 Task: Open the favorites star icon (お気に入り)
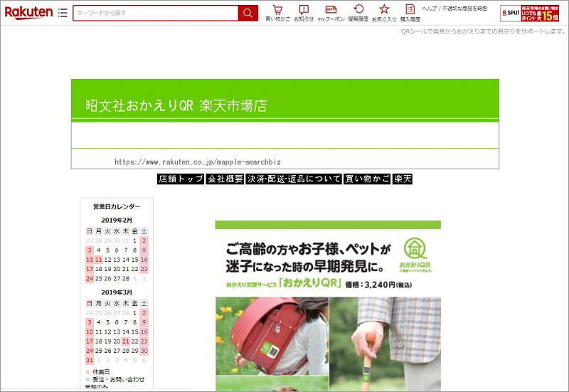tap(384, 13)
